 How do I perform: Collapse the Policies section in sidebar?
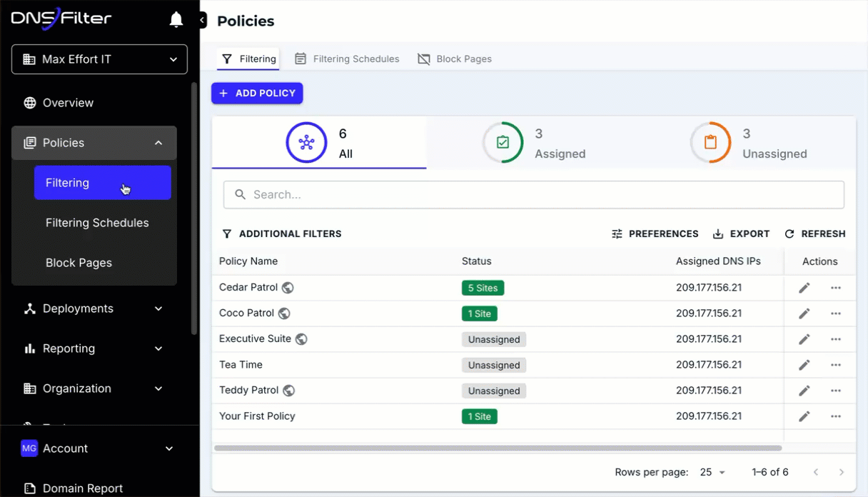pos(158,142)
